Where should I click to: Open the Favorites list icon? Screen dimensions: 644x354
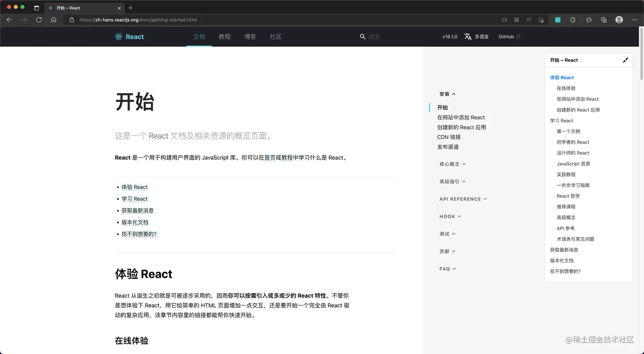(589, 20)
